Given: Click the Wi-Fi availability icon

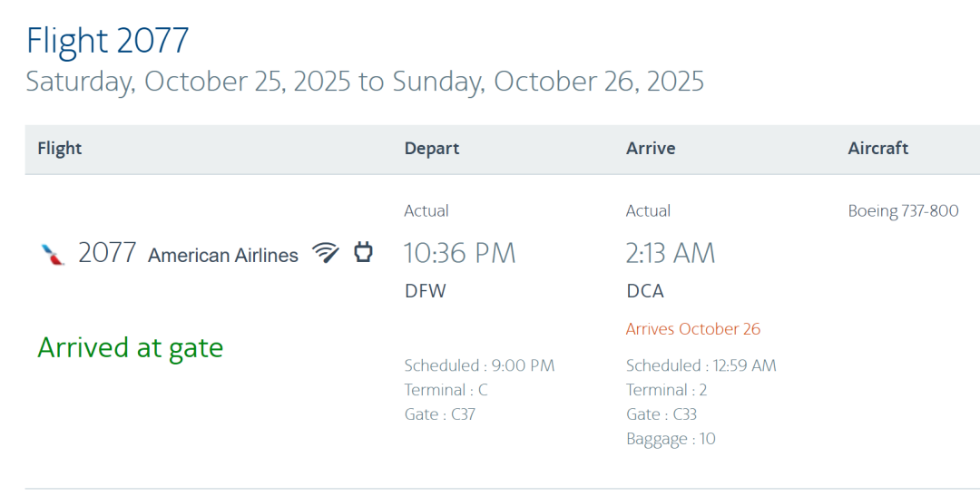Looking at the screenshot, I should (326, 252).
